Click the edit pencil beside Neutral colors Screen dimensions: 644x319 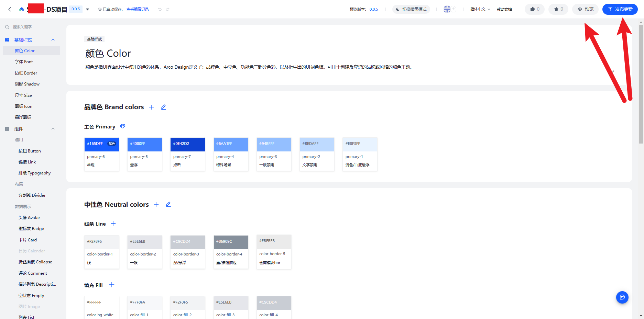[x=168, y=204]
